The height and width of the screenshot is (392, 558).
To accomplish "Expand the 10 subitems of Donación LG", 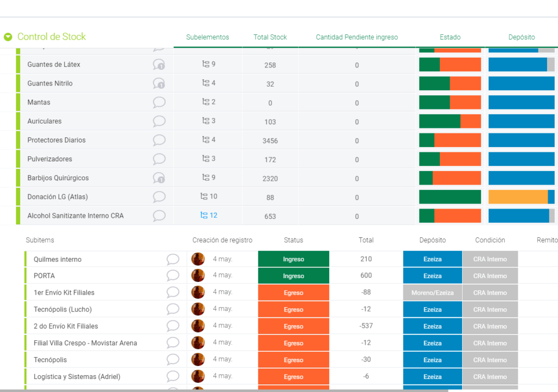I will (x=209, y=197).
